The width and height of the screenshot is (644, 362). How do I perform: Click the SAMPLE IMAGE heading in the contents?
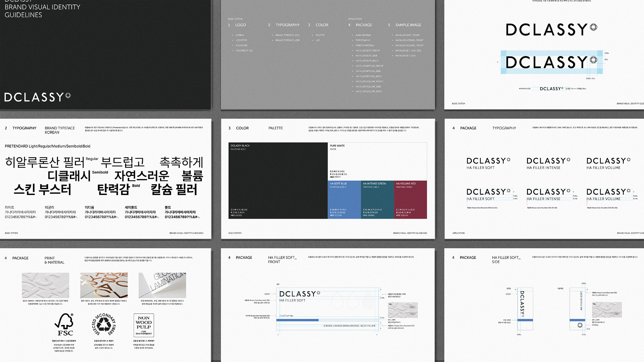point(408,25)
